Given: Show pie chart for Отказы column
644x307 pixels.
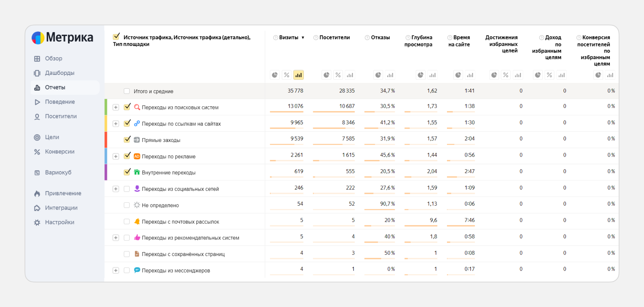Looking at the screenshot, I should 378,75.
